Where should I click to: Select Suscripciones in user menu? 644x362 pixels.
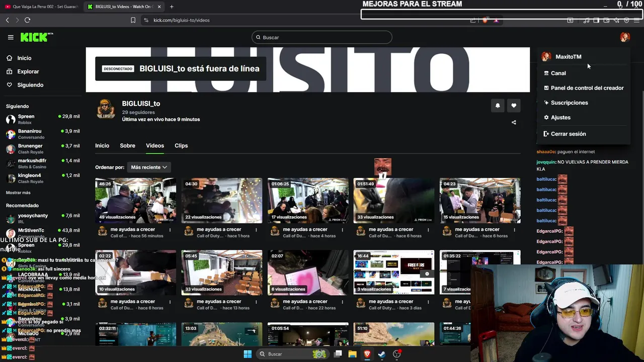(x=566, y=103)
